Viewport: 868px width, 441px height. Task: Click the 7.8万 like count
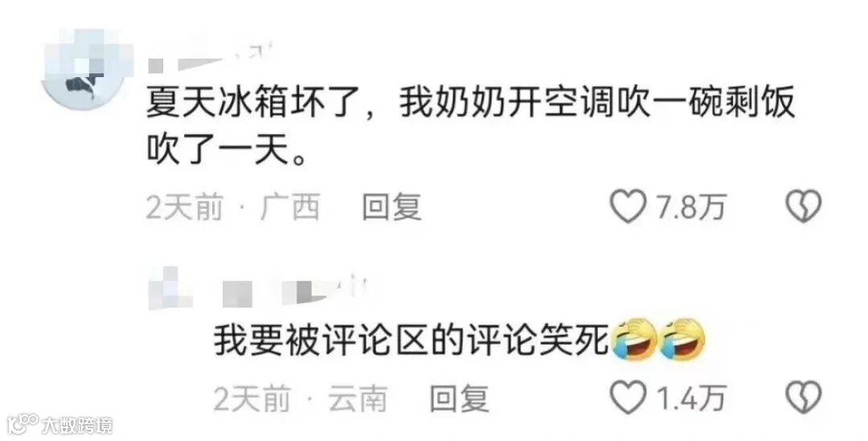click(690, 207)
